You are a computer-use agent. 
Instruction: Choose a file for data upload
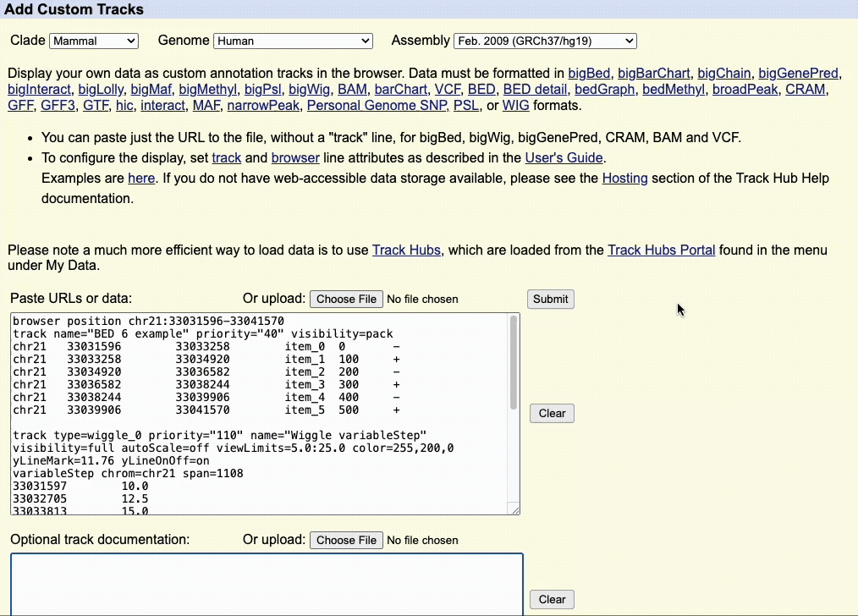[x=346, y=299]
